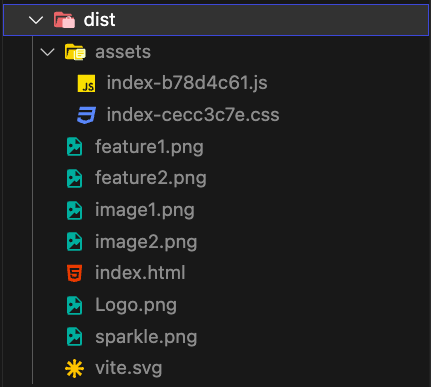Screen dimensions: 431x387
Task: Click the JS icon for index-b78d4c61.js
Action: (86, 83)
